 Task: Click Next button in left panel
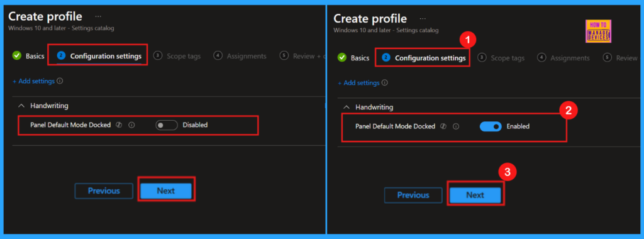pos(166,191)
